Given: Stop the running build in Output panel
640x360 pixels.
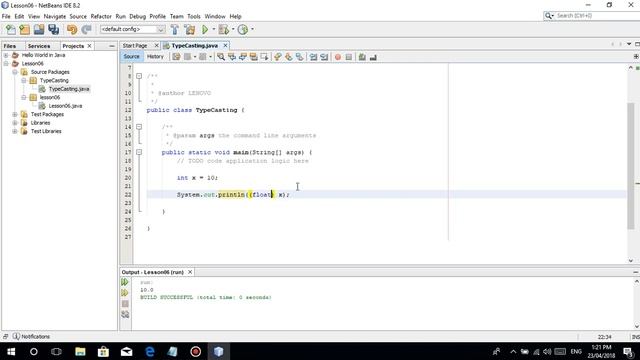Looking at the screenshot, I should (125, 304).
